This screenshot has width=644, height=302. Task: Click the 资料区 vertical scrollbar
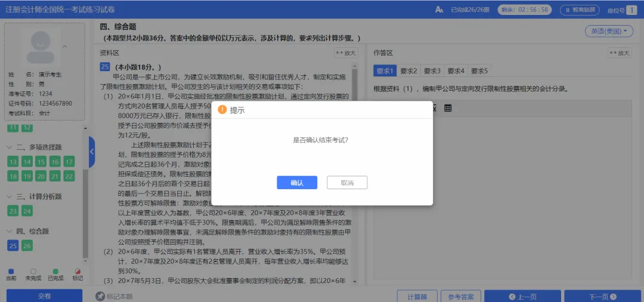pyautogui.click(x=355, y=173)
